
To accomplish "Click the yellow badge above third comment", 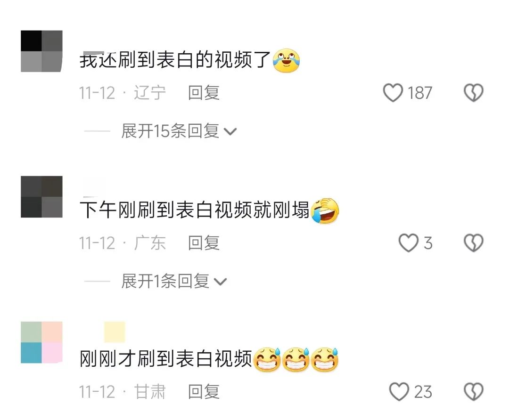I will pos(115,332).
